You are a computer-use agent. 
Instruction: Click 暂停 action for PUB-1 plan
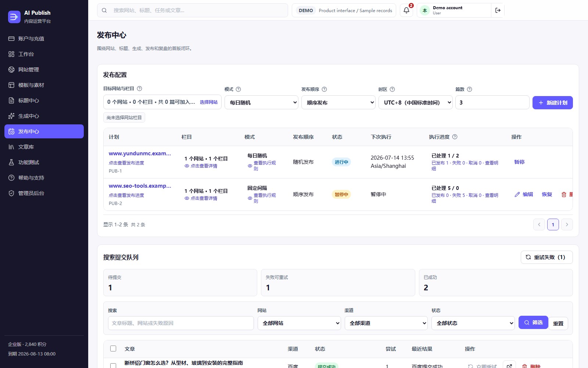519,162
